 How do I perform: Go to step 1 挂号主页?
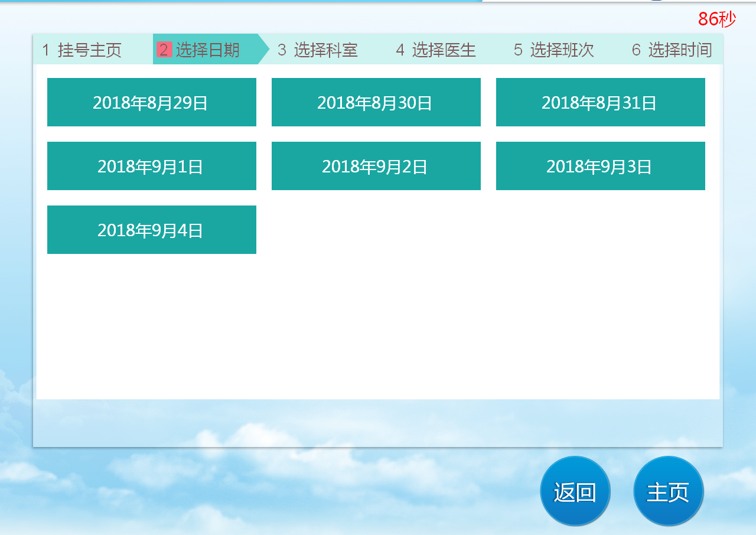tap(82, 50)
